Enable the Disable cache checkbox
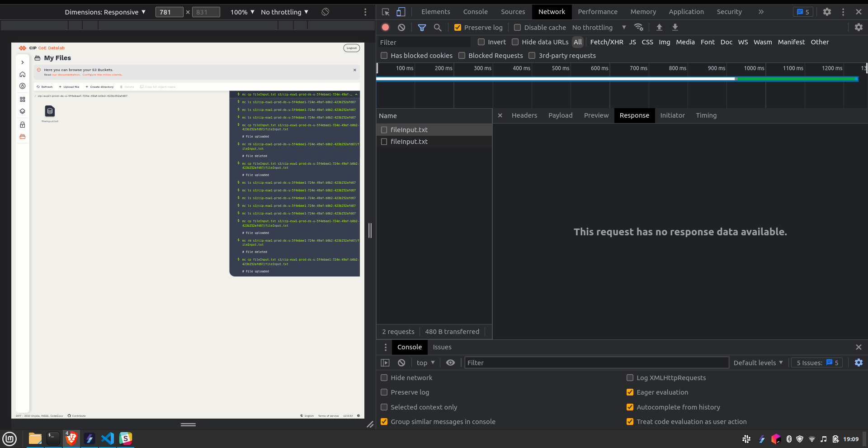 point(517,27)
